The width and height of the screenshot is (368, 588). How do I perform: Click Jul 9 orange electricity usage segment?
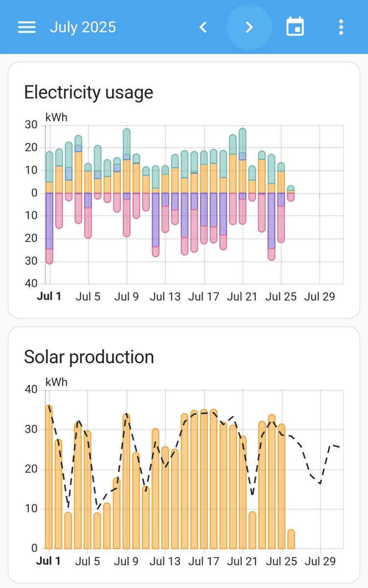pos(127,176)
